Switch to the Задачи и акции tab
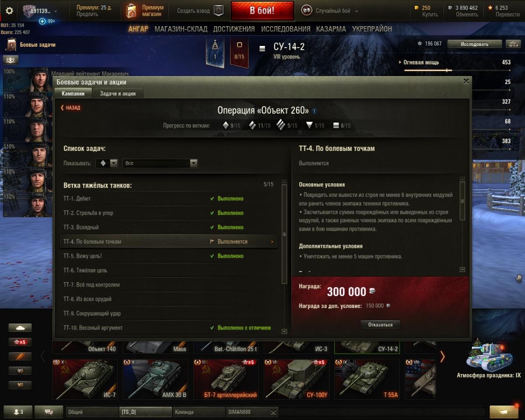525x420 pixels. [118, 94]
